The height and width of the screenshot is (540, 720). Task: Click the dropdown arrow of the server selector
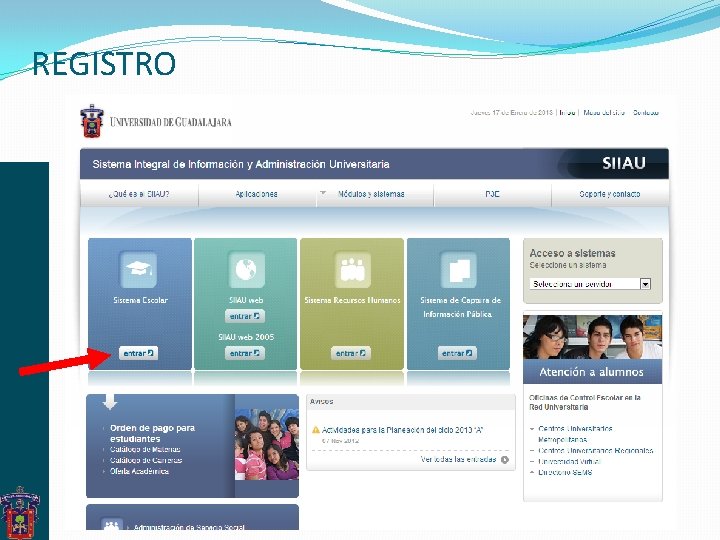[x=646, y=284]
